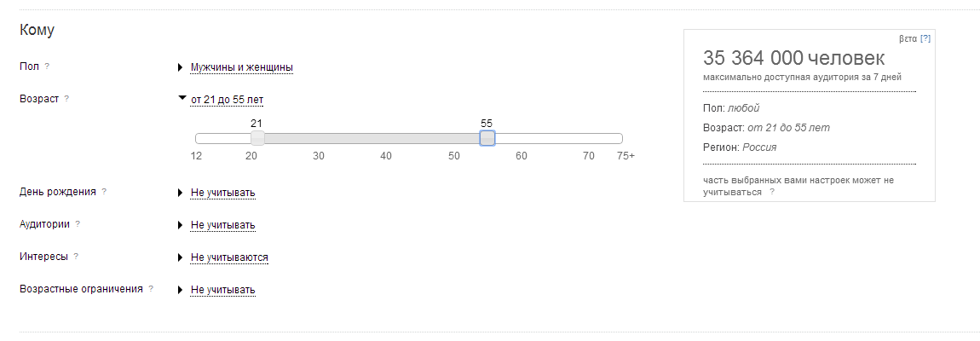Open Мужчины и женщины gender link
The height and width of the screenshot is (341, 980).
(x=242, y=67)
